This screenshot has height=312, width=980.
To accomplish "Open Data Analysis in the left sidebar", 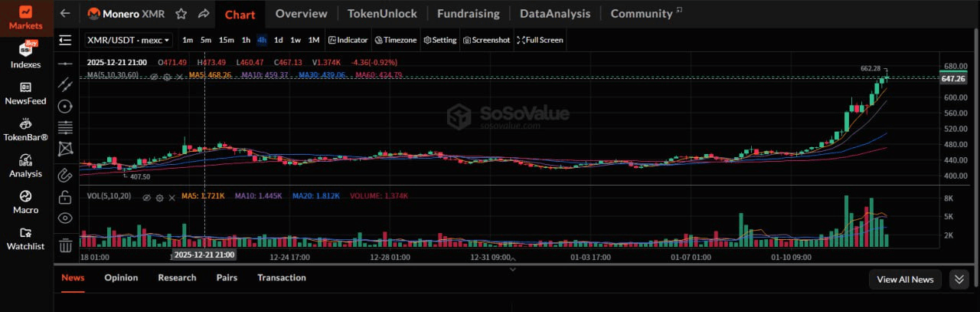I will 26,166.
